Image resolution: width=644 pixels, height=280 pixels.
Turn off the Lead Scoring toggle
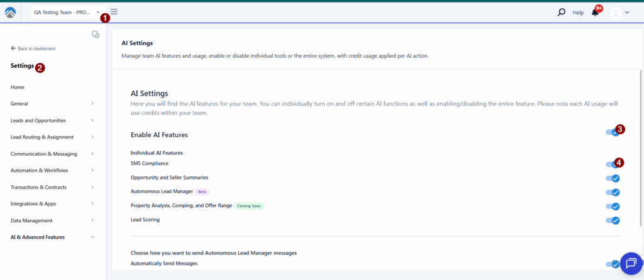612,220
